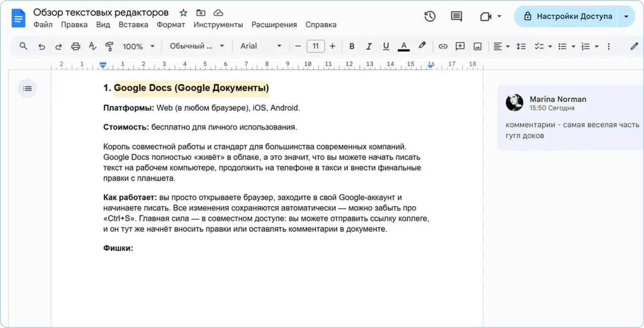Screen dimensions: 644x328
Task: Toggle bold formatting
Action: [x=352, y=46]
